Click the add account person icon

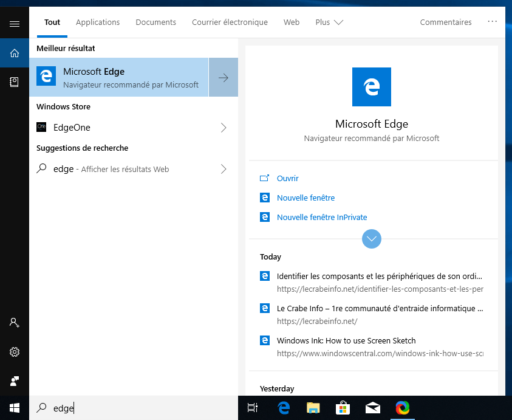[15, 323]
